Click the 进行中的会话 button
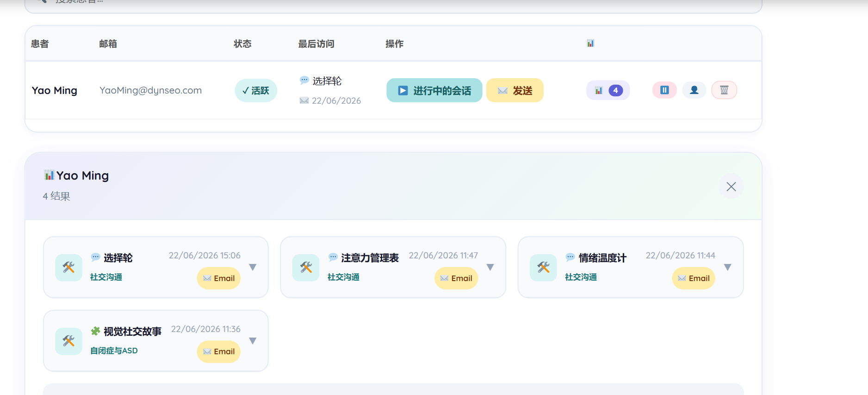This screenshot has width=868, height=395. (x=434, y=90)
